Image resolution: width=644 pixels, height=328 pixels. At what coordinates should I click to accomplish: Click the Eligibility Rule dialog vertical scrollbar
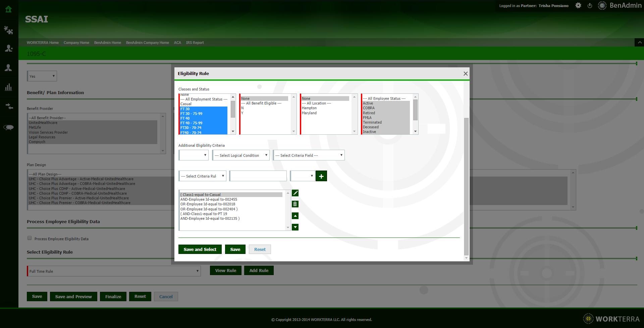(466, 186)
